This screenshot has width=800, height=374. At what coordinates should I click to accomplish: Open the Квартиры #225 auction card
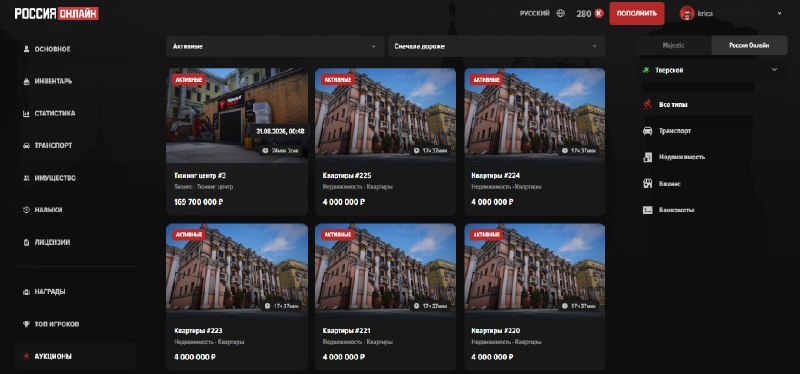(x=385, y=142)
